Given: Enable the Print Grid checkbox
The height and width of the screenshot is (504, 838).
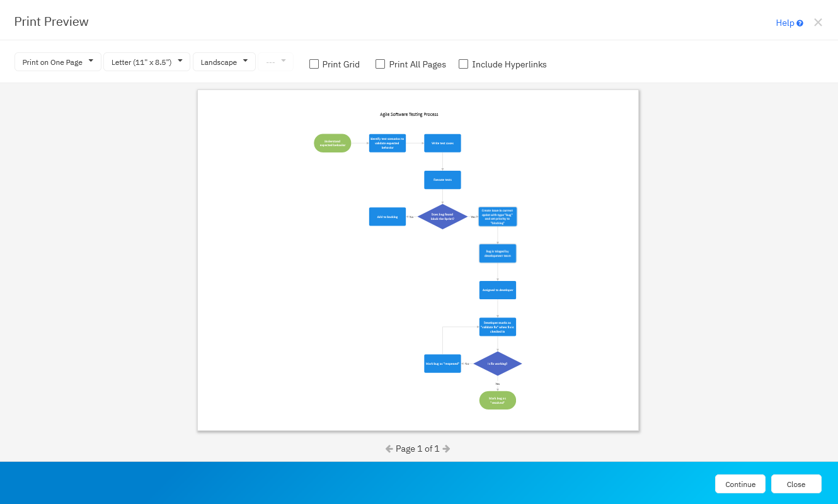Looking at the screenshot, I should [314, 64].
